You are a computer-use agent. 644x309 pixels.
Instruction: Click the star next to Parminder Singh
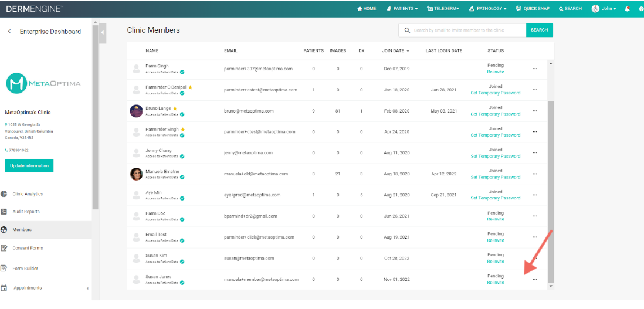pyautogui.click(x=183, y=129)
